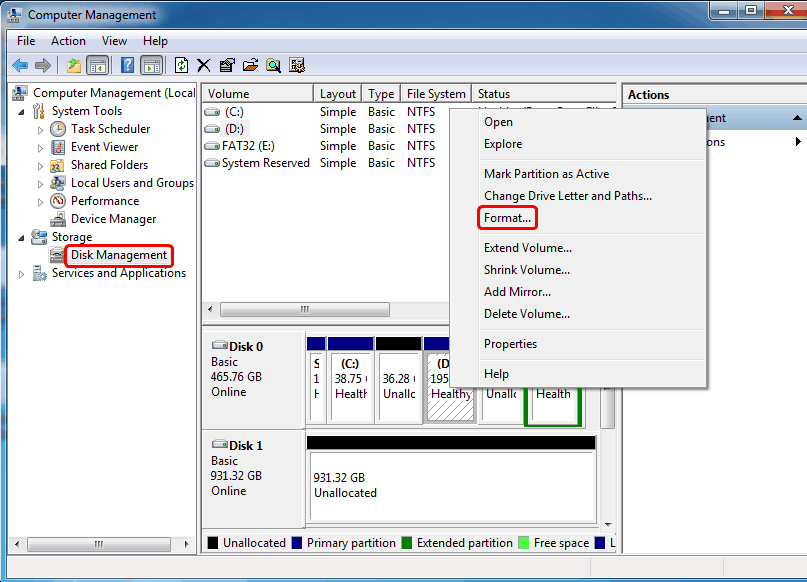Viewport: 807px width, 582px height.
Task: Click the Open folder toolbar icon
Action: [x=250, y=65]
